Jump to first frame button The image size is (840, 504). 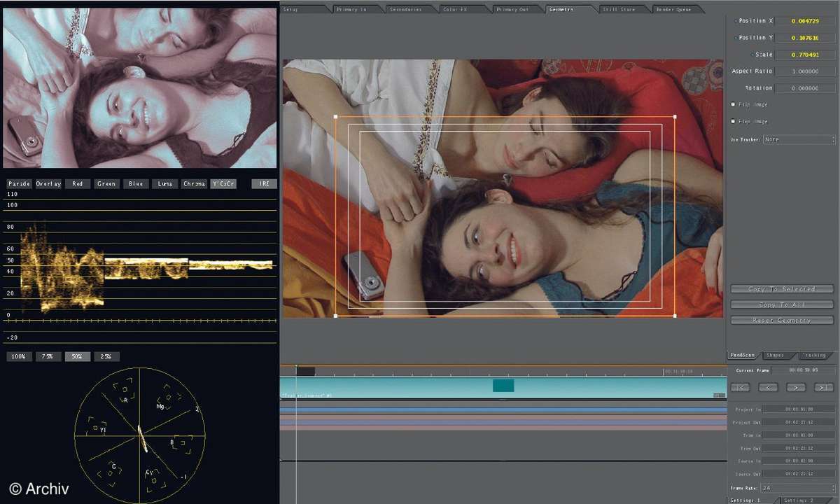pyautogui.click(x=741, y=387)
